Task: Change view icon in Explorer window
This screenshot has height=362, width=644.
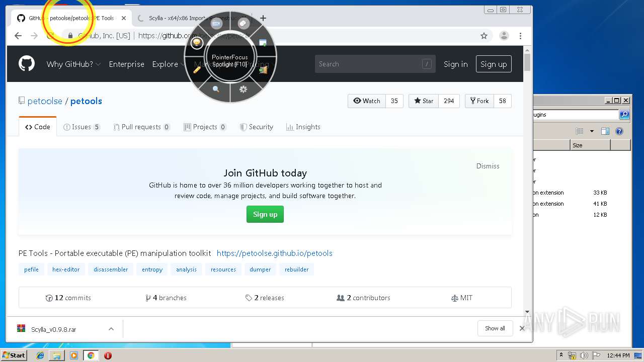Action: (x=580, y=131)
